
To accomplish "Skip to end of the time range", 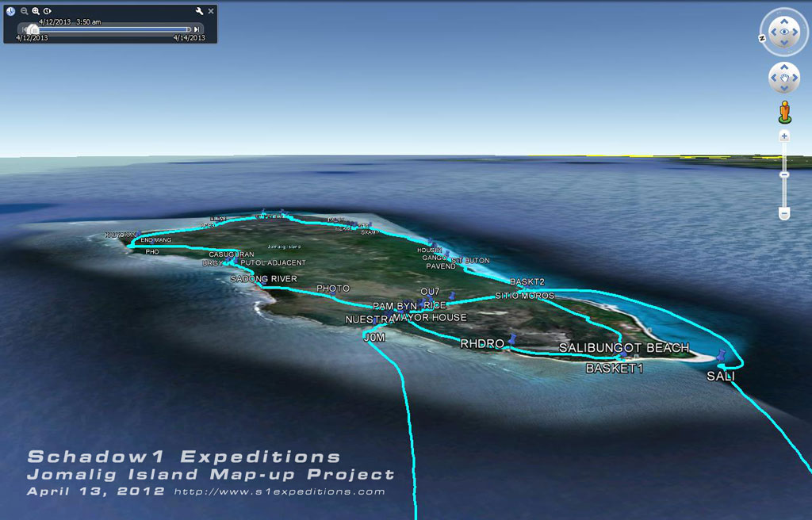I will [197, 29].
